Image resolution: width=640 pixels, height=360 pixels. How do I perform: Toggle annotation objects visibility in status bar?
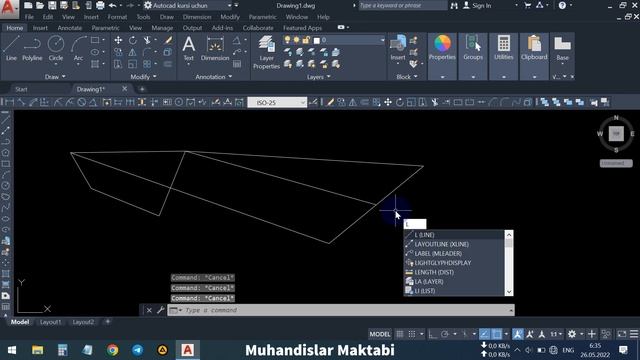(518, 334)
